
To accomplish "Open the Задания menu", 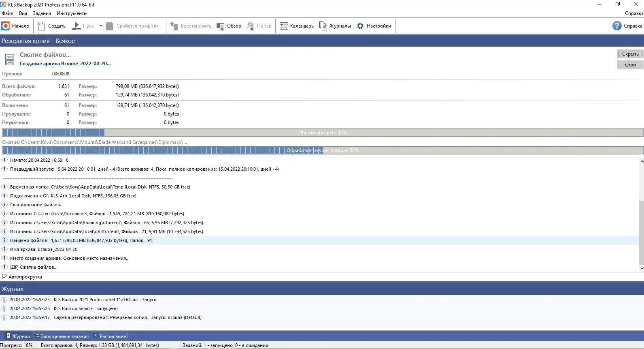I will (x=42, y=13).
